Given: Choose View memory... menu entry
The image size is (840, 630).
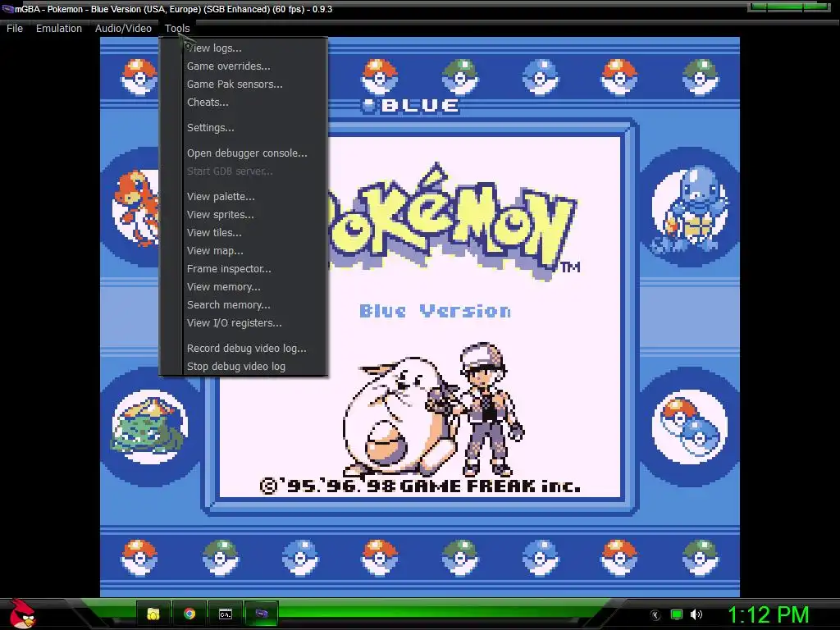Looking at the screenshot, I should tap(244, 286).
